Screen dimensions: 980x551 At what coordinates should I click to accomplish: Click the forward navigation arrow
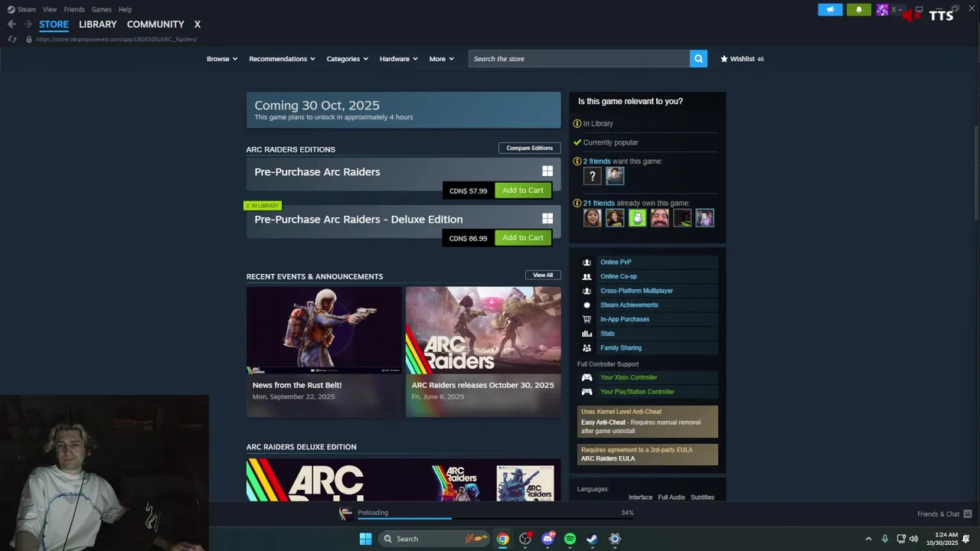(x=28, y=24)
